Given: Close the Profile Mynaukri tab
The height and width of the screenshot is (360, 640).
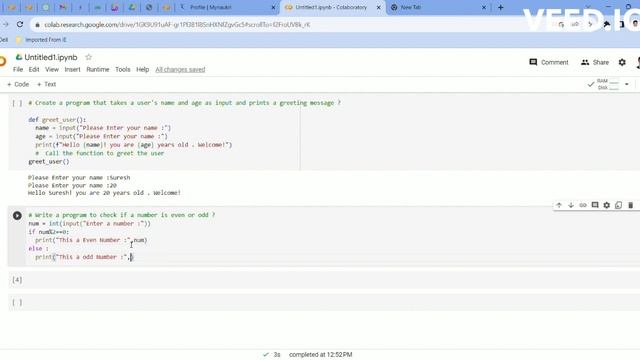Looking at the screenshot, I should [273, 7].
